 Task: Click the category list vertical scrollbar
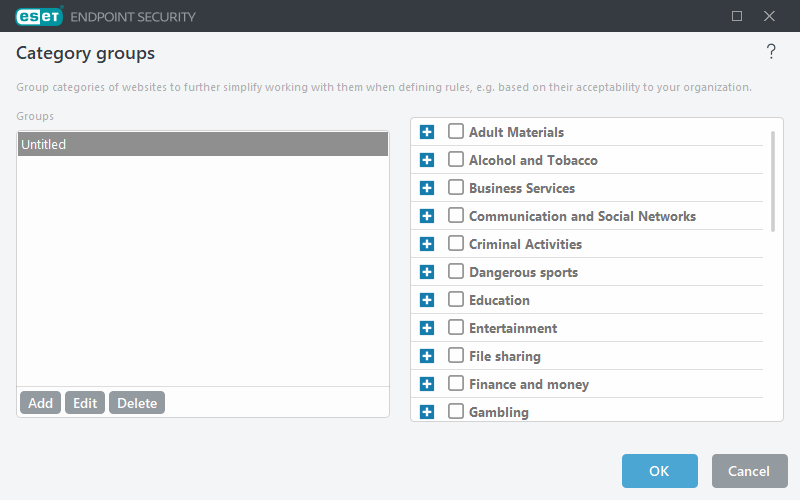pos(772,180)
